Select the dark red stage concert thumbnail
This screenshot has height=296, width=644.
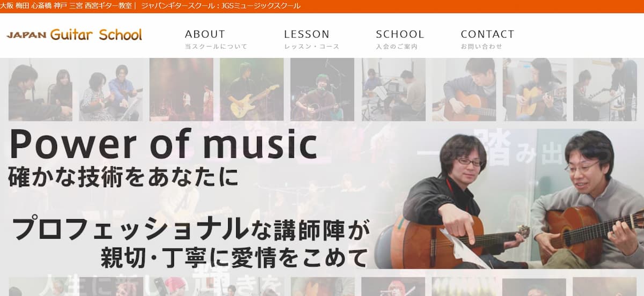(x=181, y=90)
